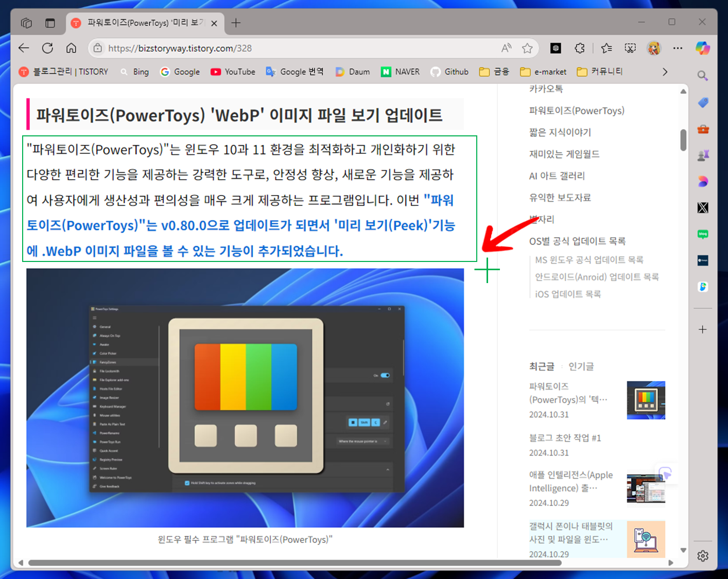Open the 커뮤니티 bookmarks folder
This screenshot has height=579, width=728.
click(x=599, y=72)
